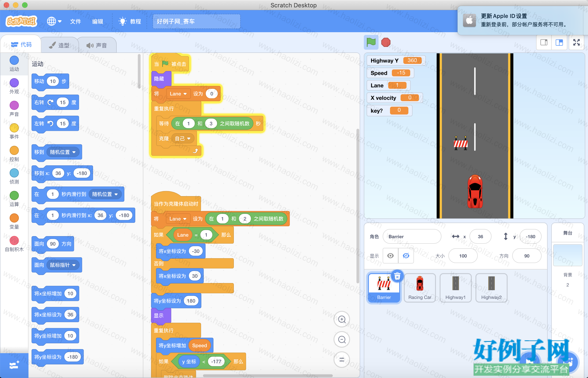Screen dimensions: 588x378
Task: Open Lane dropdown in clone script
Action: point(178,219)
